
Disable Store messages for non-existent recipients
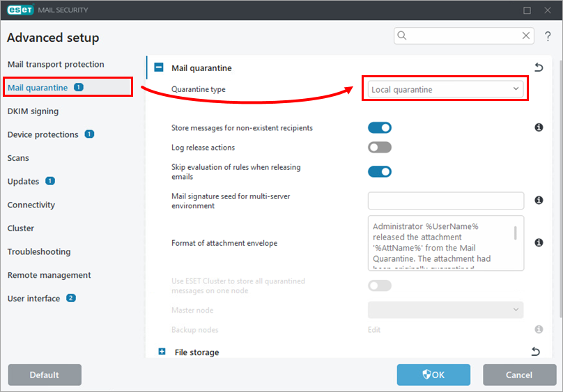tap(380, 128)
